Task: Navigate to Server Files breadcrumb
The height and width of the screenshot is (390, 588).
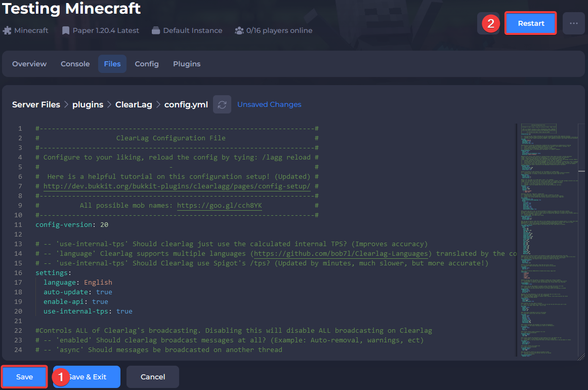Action: pyautogui.click(x=36, y=104)
